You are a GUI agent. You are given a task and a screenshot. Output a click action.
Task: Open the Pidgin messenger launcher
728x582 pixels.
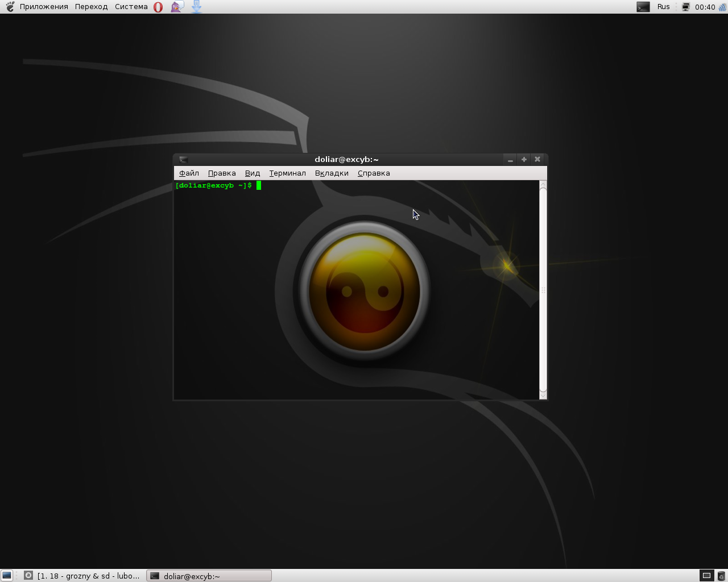(177, 7)
